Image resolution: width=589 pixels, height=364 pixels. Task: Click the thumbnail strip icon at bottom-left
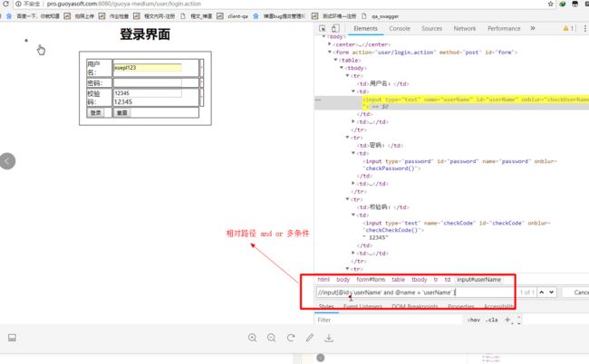(x=12, y=338)
